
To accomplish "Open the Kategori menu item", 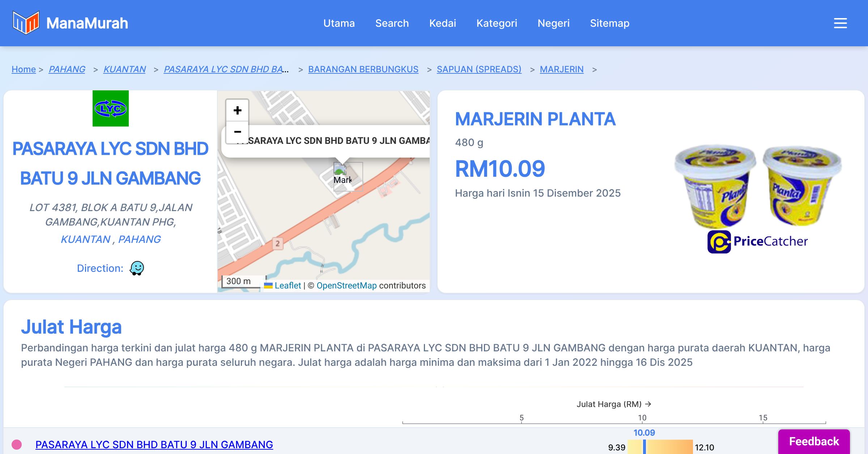I will tap(497, 23).
